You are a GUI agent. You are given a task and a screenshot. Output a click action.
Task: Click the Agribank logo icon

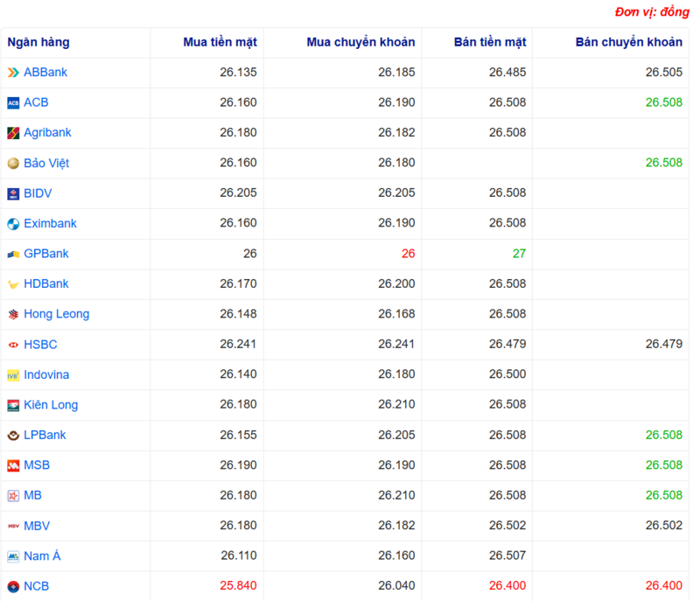click(x=13, y=133)
